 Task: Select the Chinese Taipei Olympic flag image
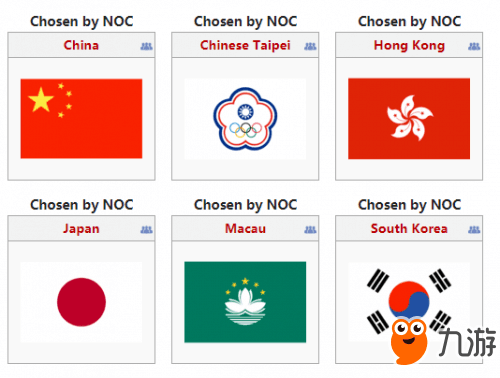245,119
